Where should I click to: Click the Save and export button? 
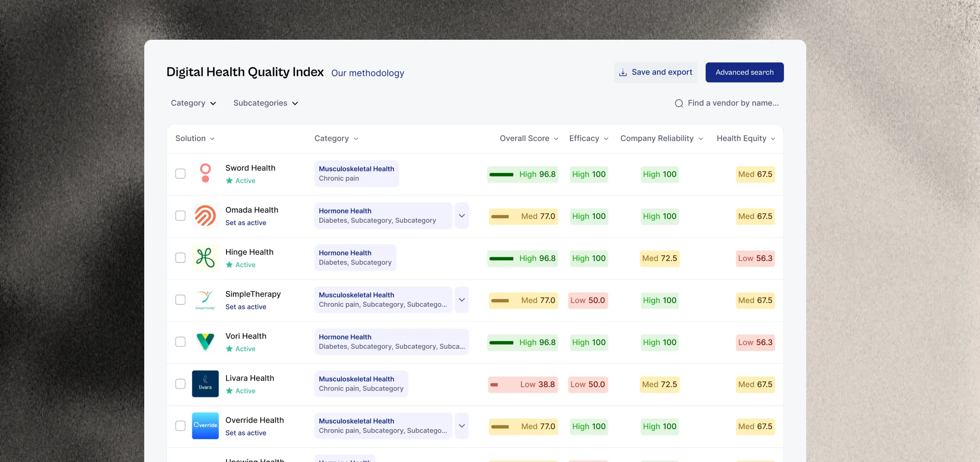pos(655,73)
